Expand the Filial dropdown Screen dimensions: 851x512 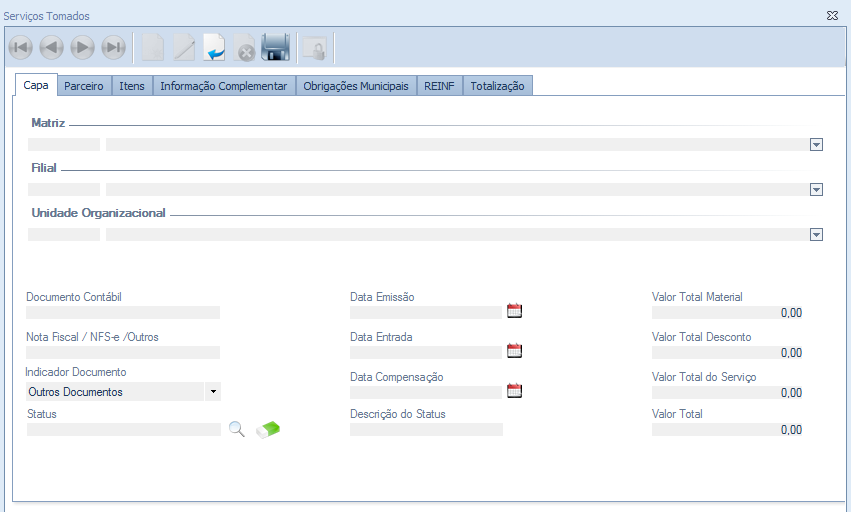(x=816, y=190)
